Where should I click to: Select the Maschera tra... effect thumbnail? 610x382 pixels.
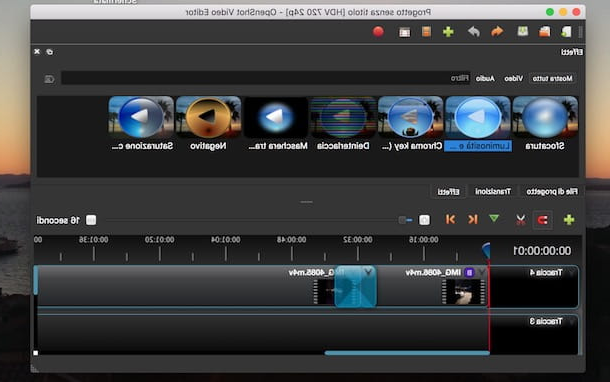[x=276, y=118]
